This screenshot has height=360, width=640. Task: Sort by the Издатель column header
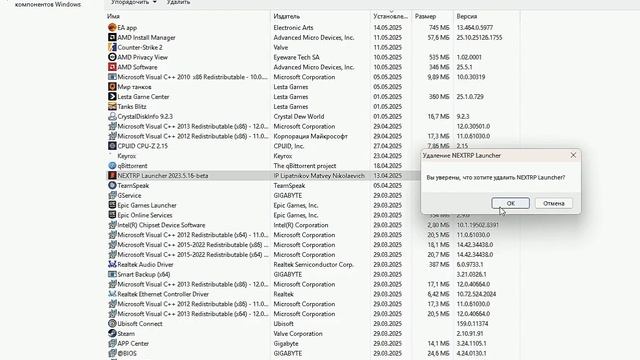click(x=287, y=16)
